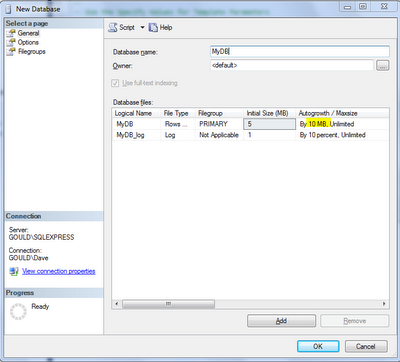The height and width of the screenshot is (362, 400).
Task: Click the Options page icon
Action: [12, 42]
